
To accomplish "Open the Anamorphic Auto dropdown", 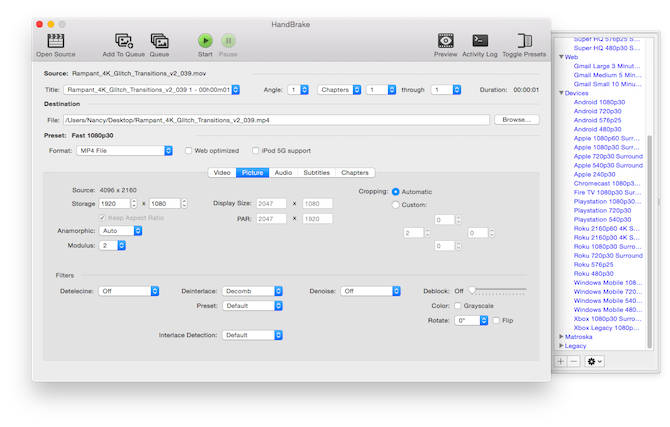I will click(120, 231).
